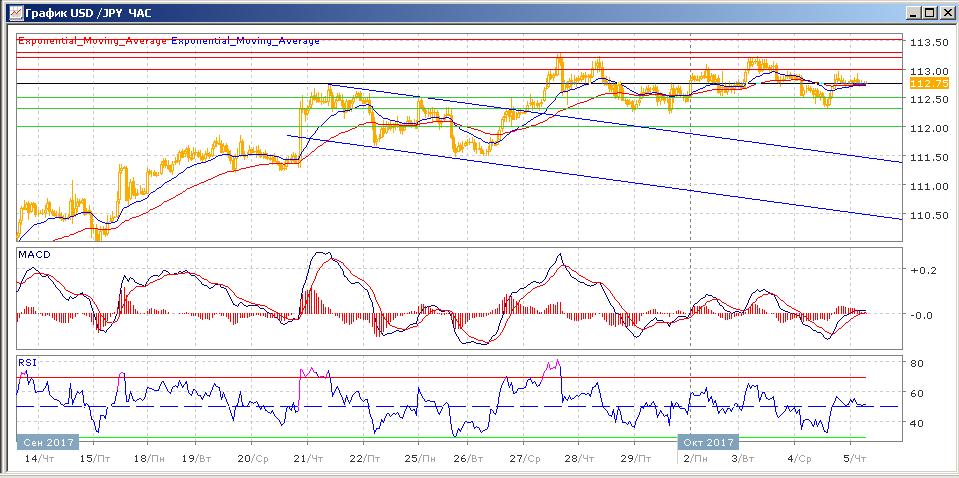Click the 18/Пн date label
This screenshot has height=478, width=959.
149,458
